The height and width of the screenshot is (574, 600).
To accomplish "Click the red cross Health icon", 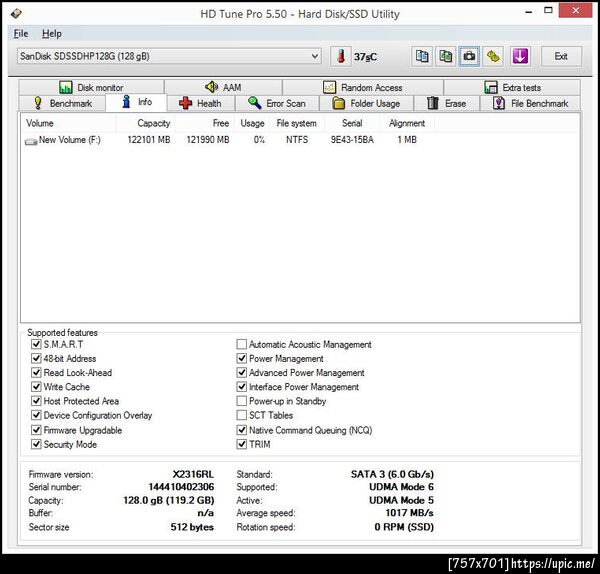I will (x=186, y=103).
